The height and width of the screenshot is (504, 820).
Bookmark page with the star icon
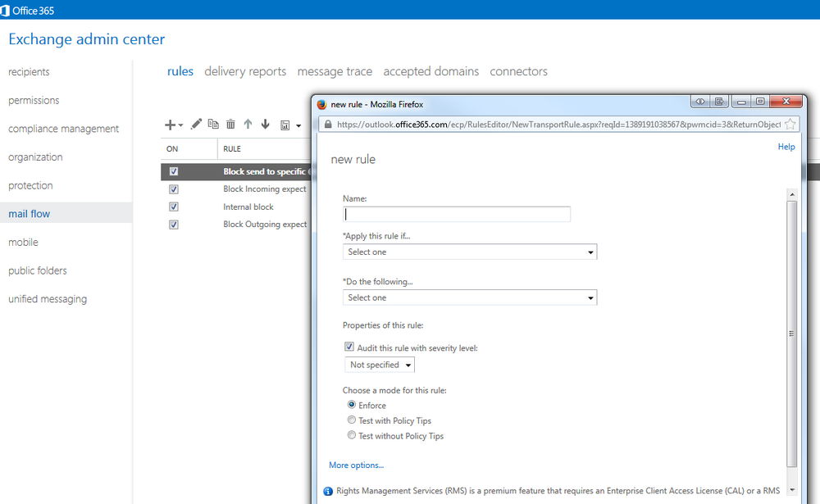pos(790,124)
